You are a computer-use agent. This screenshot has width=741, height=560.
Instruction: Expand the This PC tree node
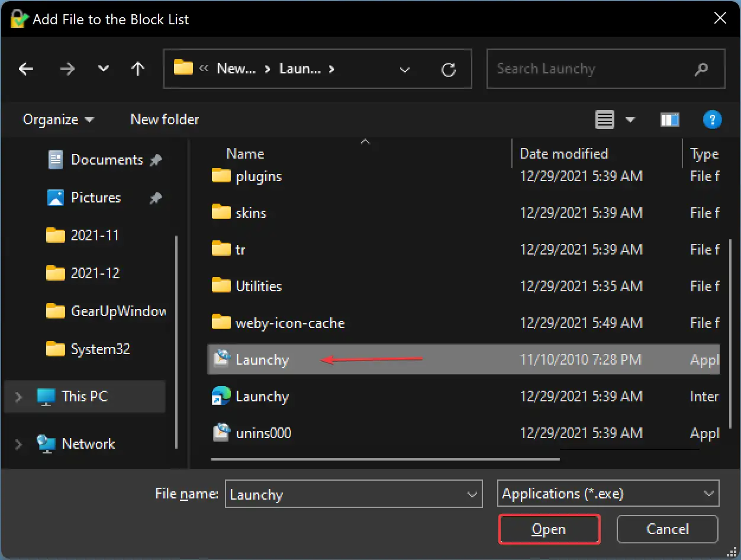(18, 397)
